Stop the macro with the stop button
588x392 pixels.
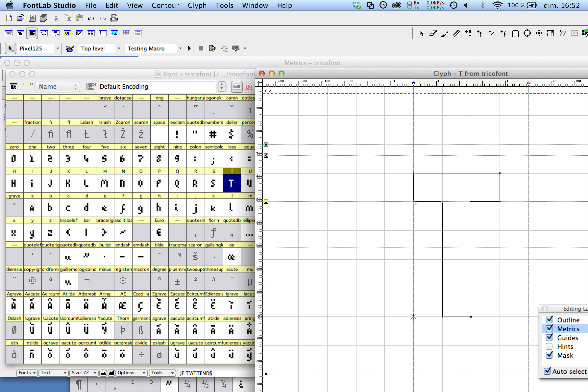(x=201, y=49)
